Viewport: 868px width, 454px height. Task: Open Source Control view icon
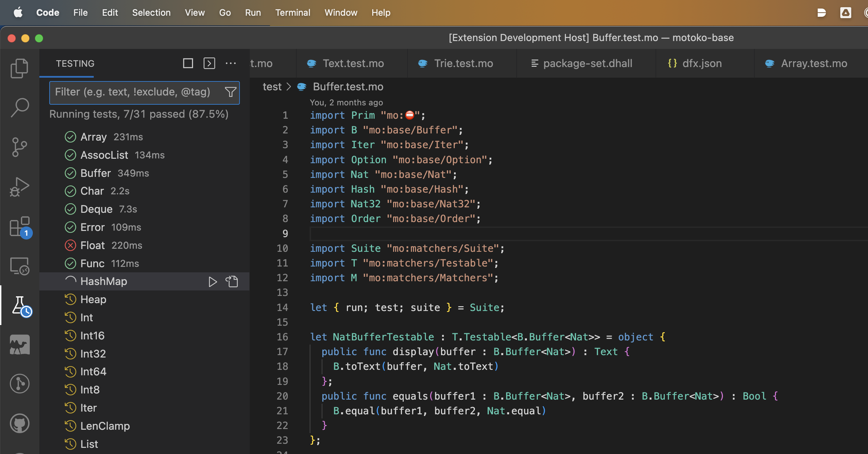pos(20,147)
